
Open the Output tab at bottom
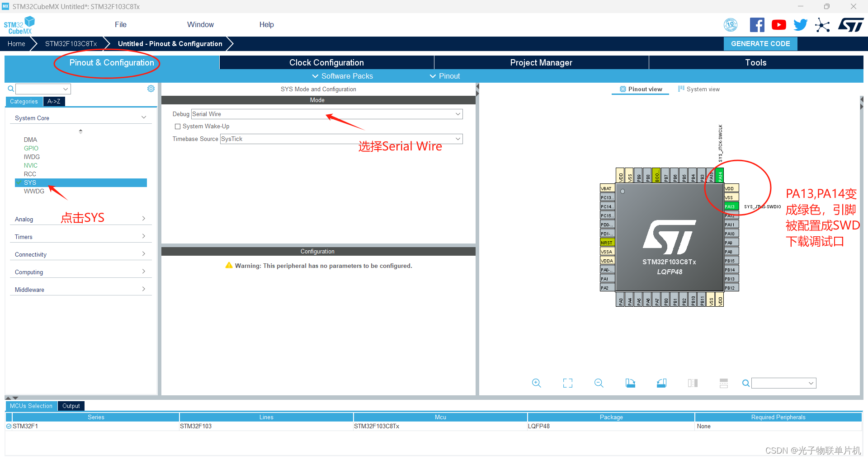[x=71, y=406]
